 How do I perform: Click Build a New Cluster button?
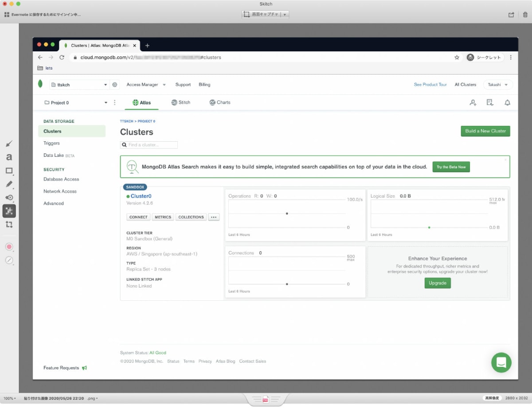pyautogui.click(x=485, y=131)
